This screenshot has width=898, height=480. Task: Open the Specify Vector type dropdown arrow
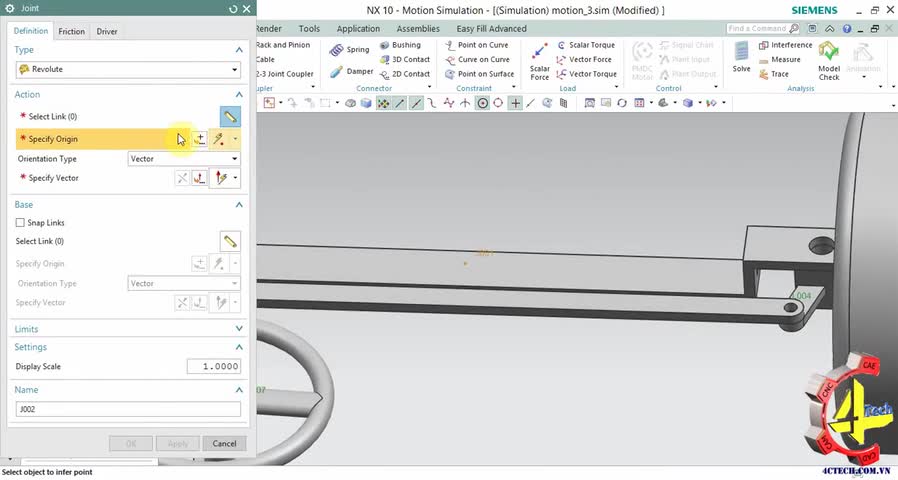point(235,178)
